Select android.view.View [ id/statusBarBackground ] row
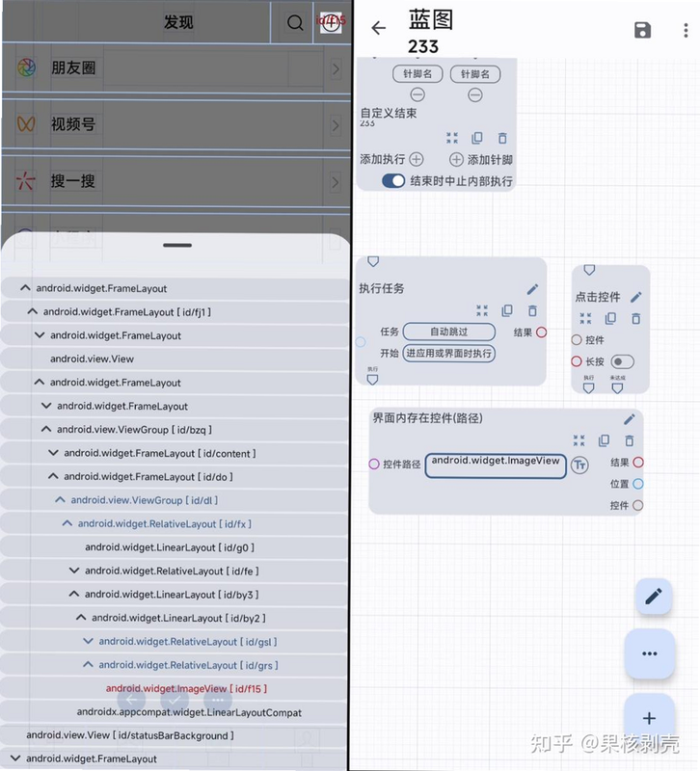 point(176,735)
